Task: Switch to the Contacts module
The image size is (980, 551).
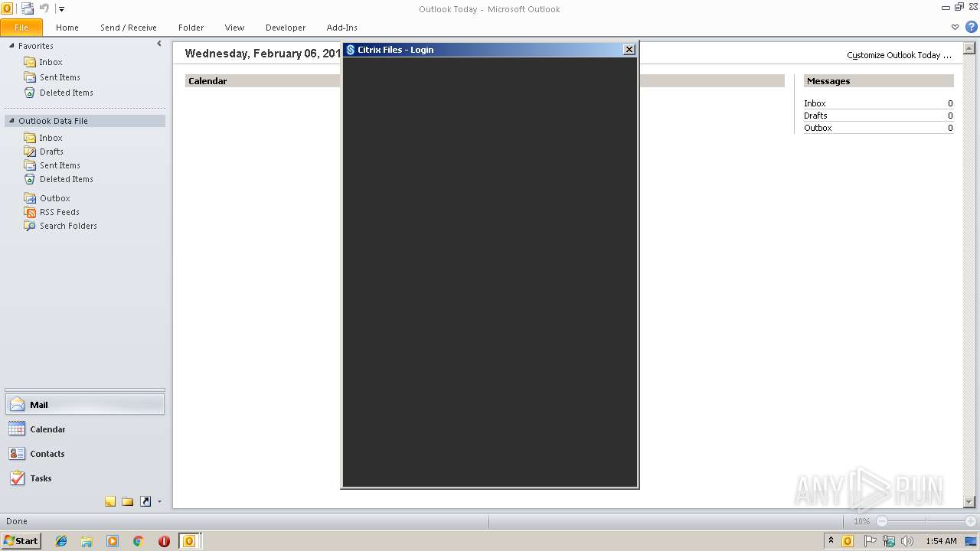Action: (84, 454)
